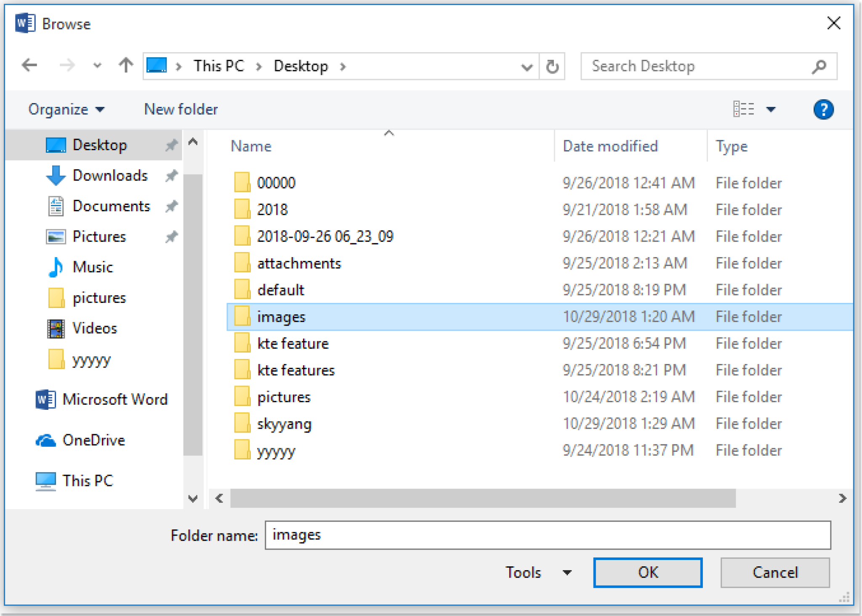Open the Downloads folder in the sidebar
Screen dimensions: 862x616
110,175
